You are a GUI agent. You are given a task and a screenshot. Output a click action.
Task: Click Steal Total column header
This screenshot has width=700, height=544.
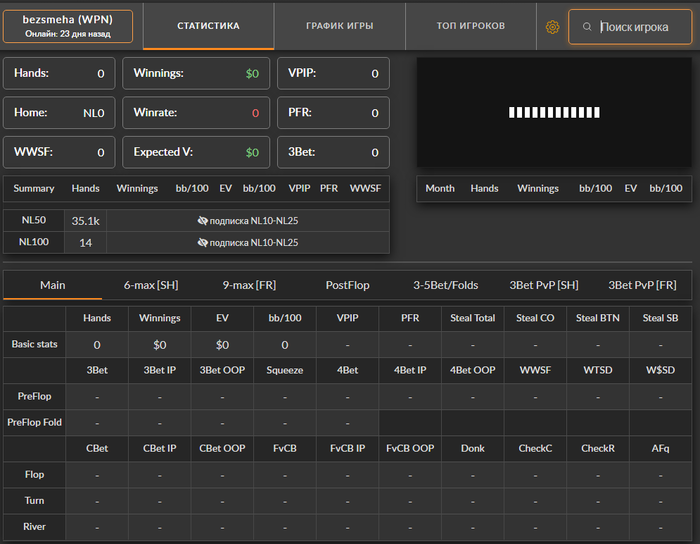[472, 318]
